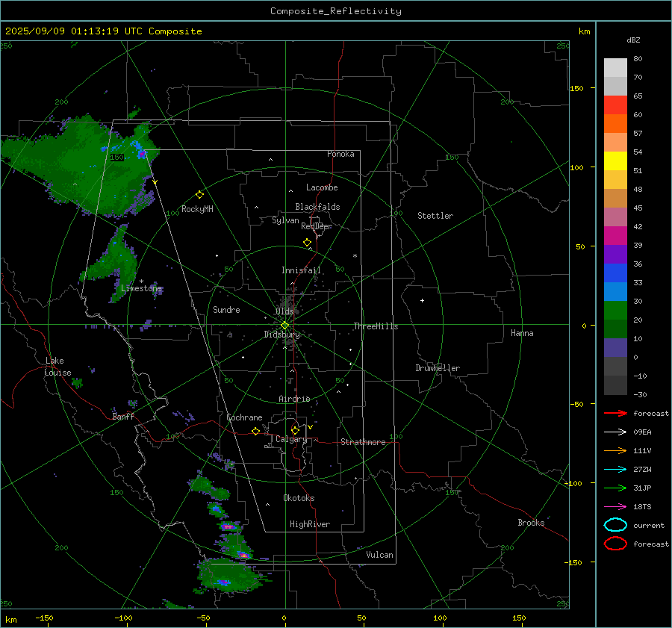Click the dBZ legend heading
This screenshot has height=628, width=672.
tap(633, 40)
